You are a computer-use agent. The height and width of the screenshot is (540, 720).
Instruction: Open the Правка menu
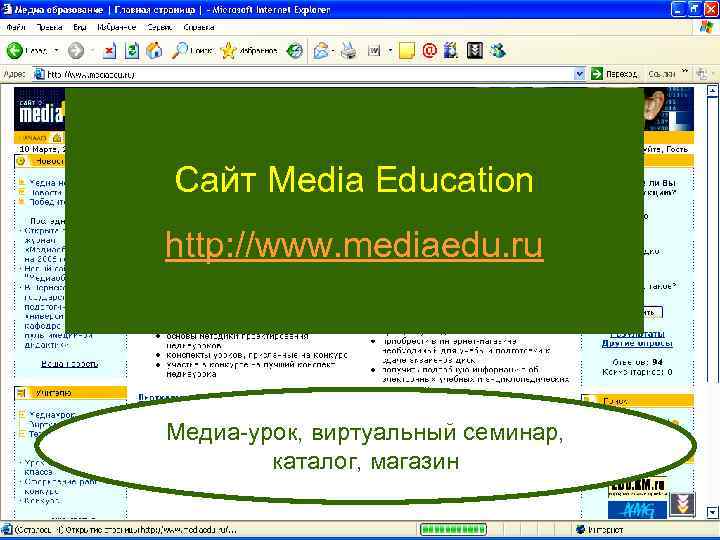click(x=49, y=27)
